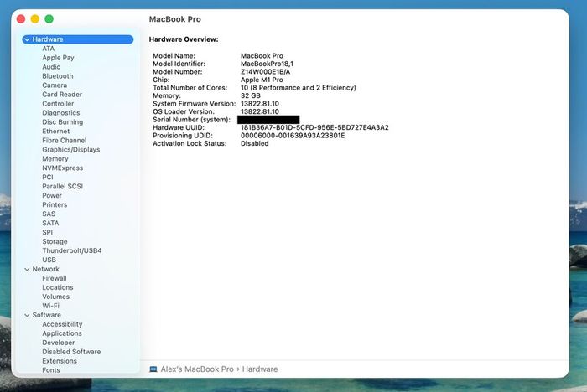This screenshot has width=587, height=392.
Task: Click the Model Number value Z14W000E1B/A
Action: [x=266, y=72]
